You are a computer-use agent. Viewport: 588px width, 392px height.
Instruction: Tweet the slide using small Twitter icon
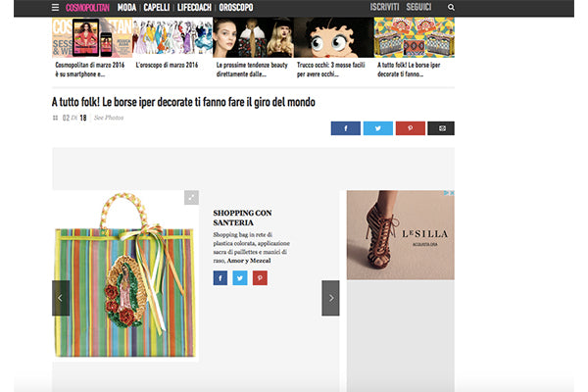(240, 278)
